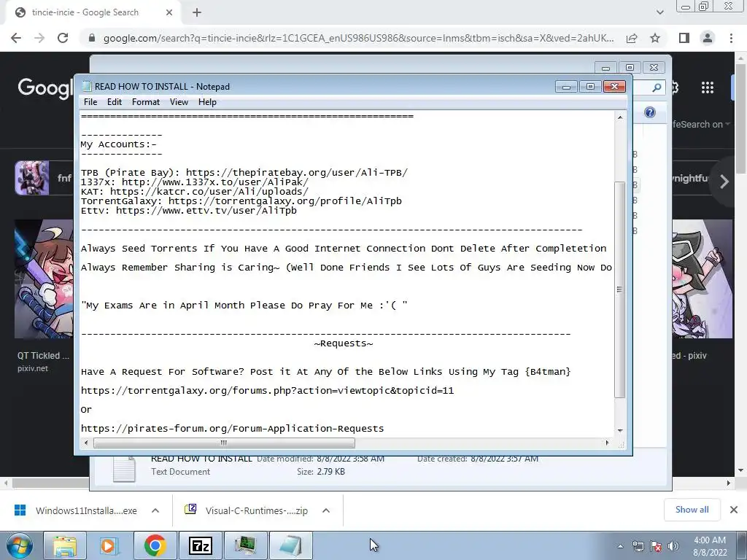Open Notepad Format menu

point(146,102)
